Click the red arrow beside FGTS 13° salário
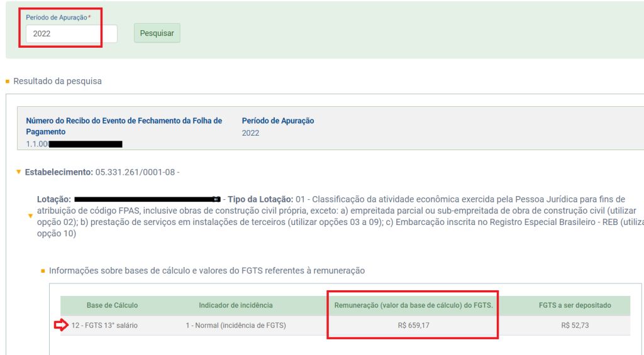 pyautogui.click(x=60, y=325)
